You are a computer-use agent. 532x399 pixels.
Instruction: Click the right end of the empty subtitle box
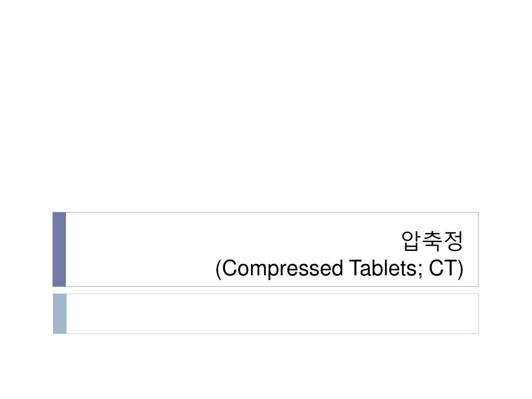coord(472,314)
